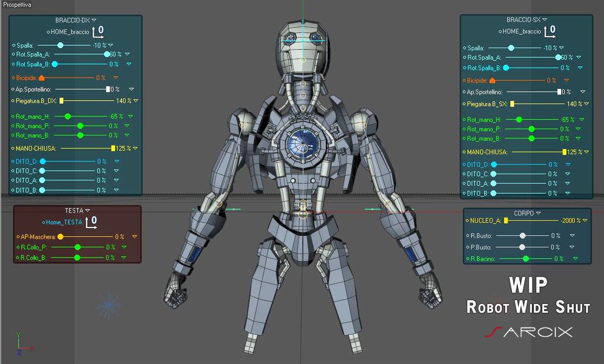Click the NUCLEO_A label in CORPO
The height and width of the screenshot is (364, 604).
(x=485, y=221)
